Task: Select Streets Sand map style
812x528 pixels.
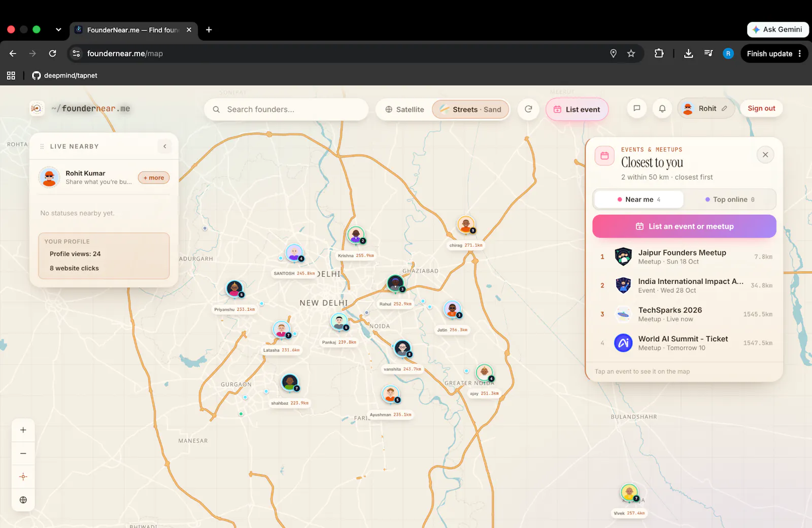Action: click(470, 109)
